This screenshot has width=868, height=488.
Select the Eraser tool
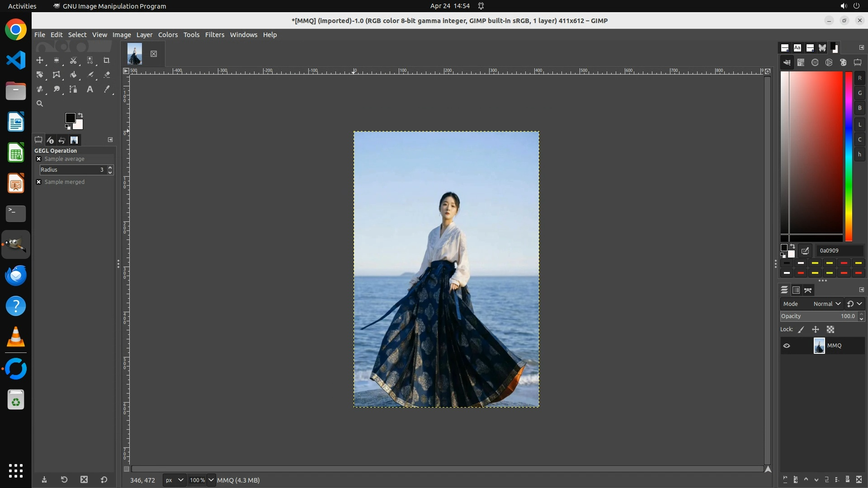pyautogui.click(x=107, y=75)
